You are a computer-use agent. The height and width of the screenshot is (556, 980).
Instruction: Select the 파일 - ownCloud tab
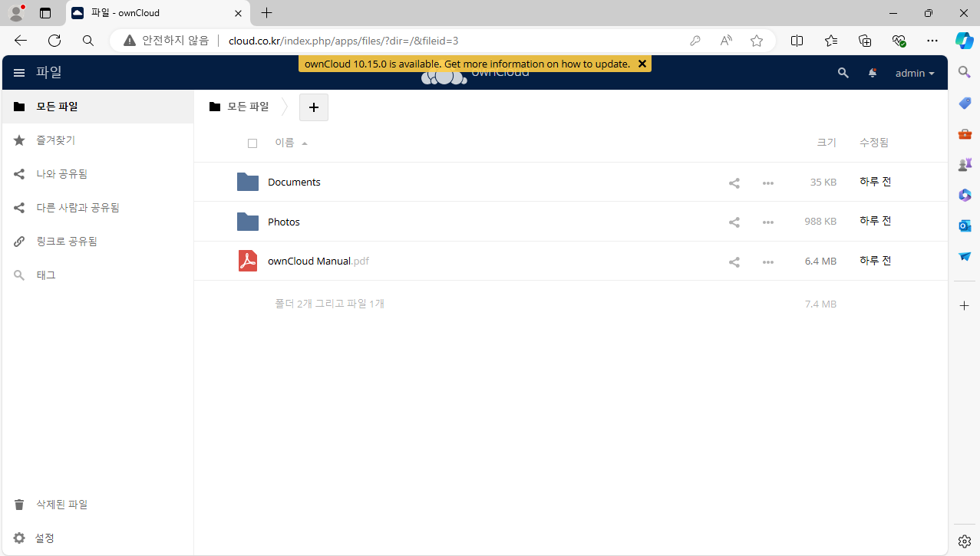coord(157,13)
